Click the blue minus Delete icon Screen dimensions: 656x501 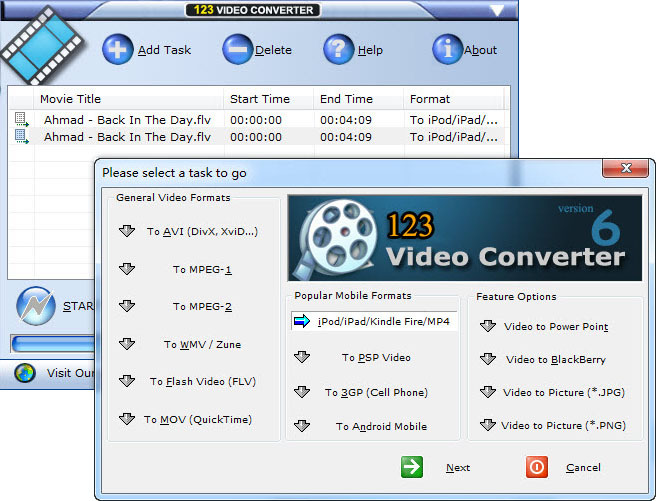pos(238,49)
